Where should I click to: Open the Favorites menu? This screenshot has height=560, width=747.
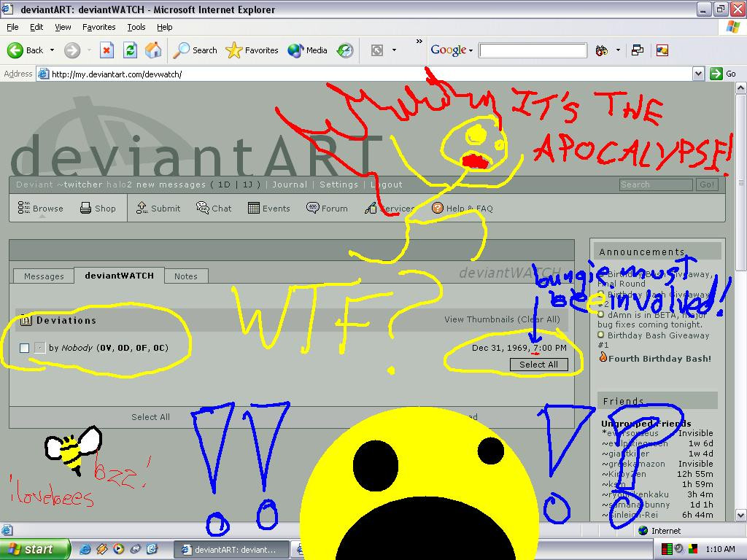pyautogui.click(x=98, y=27)
